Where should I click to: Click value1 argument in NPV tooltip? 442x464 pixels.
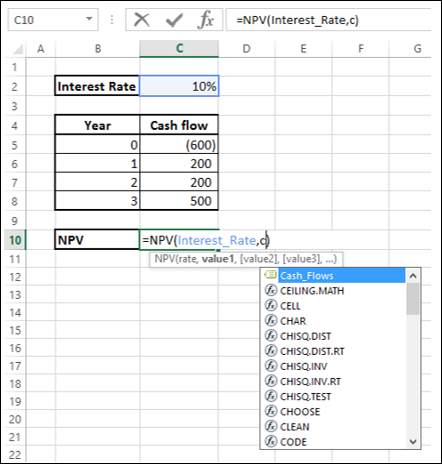point(217,259)
